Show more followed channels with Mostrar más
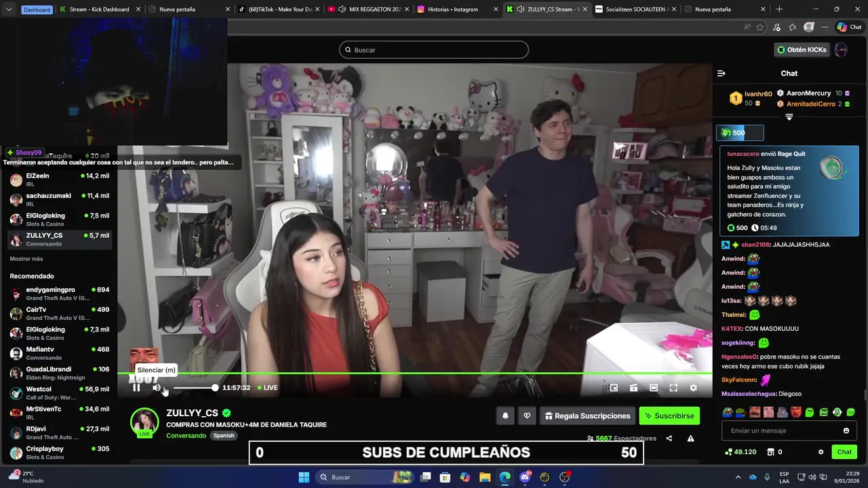 [x=26, y=259]
